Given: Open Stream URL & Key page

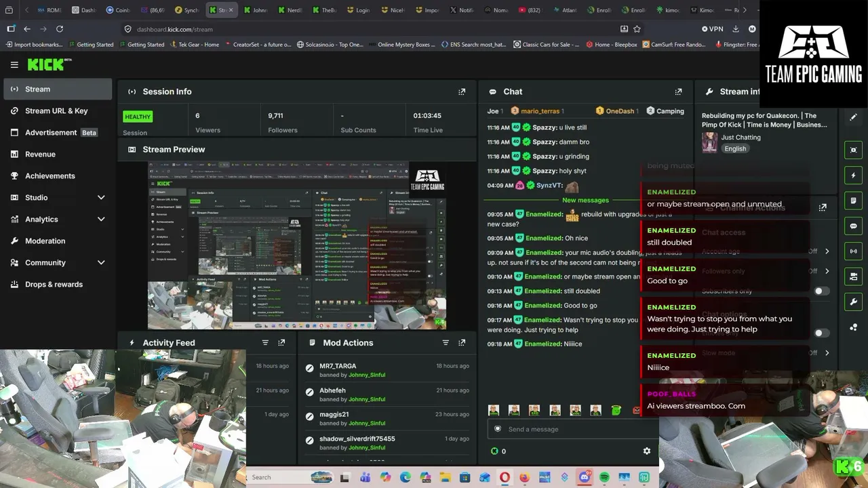Looking at the screenshot, I should pos(58,110).
